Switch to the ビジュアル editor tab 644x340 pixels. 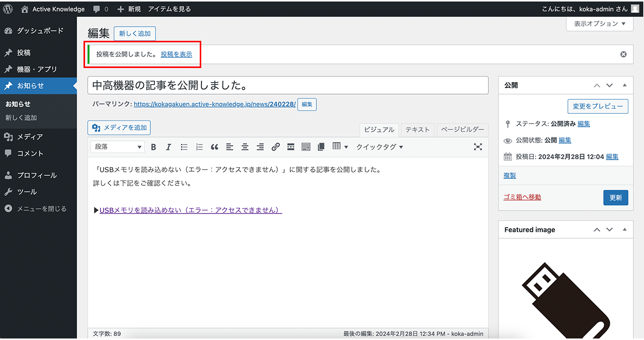point(379,130)
